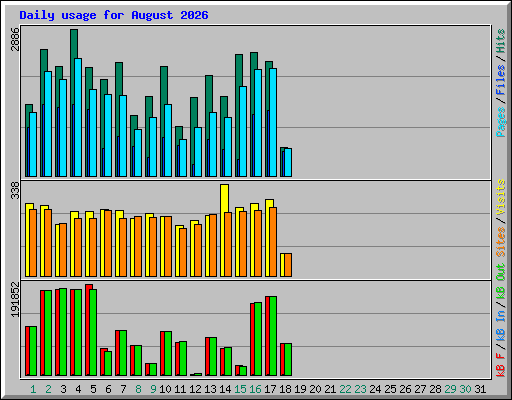Click the Hits legend label
Screen dimensions: 512x400
tap(501, 41)
